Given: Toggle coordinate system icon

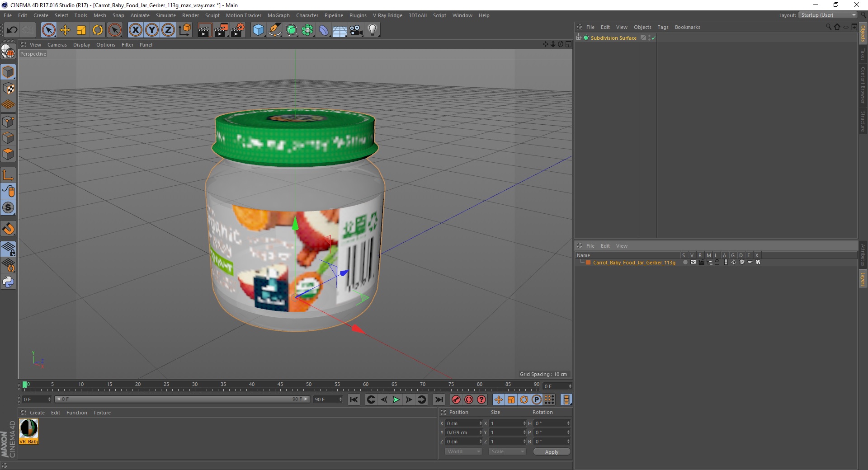Looking at the screenshot, I should [184, 30].
